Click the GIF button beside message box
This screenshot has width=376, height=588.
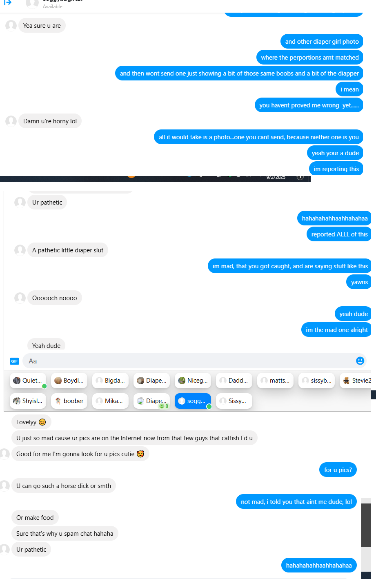[14, 361]
